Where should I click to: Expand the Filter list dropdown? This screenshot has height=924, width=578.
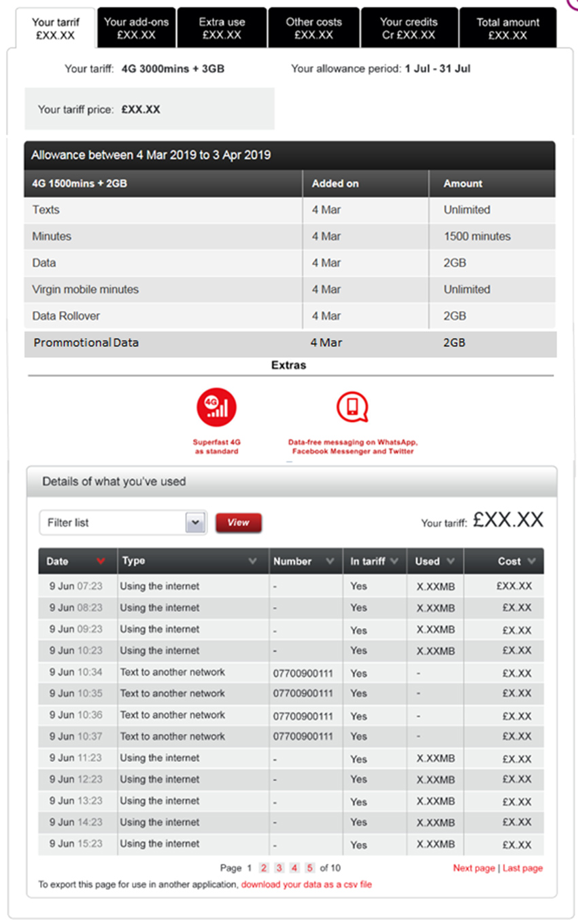click(x=195, y=523)
